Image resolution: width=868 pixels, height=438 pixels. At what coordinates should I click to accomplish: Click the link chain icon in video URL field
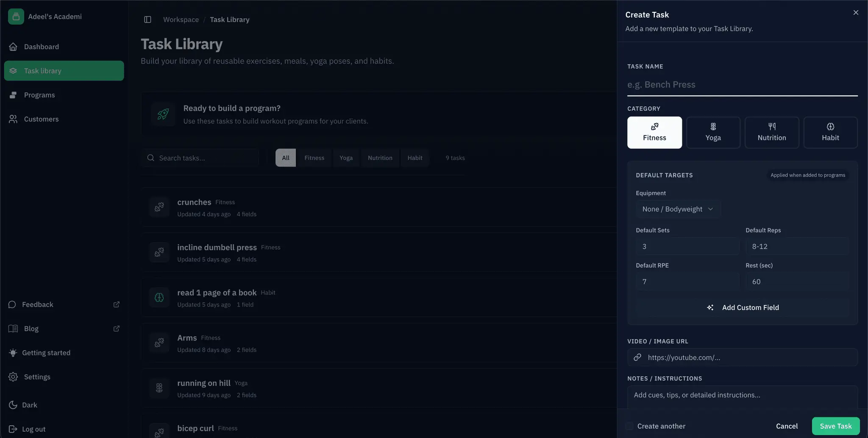637,357
